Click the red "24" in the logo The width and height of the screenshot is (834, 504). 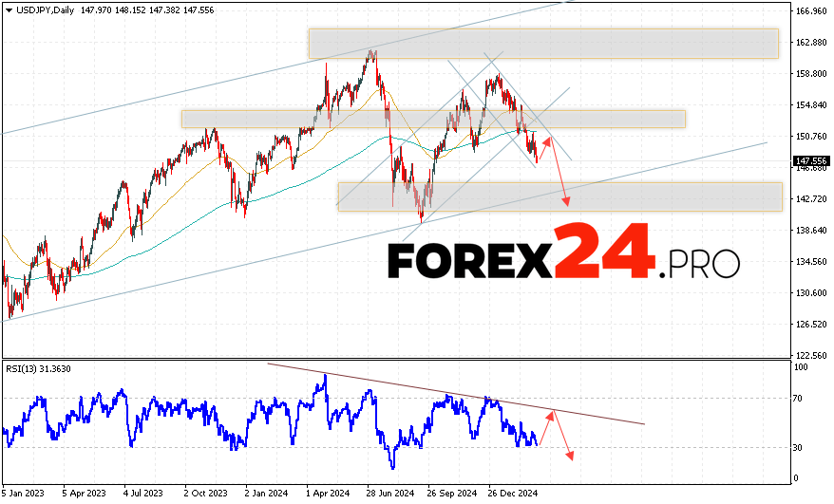tap(607, 252)
